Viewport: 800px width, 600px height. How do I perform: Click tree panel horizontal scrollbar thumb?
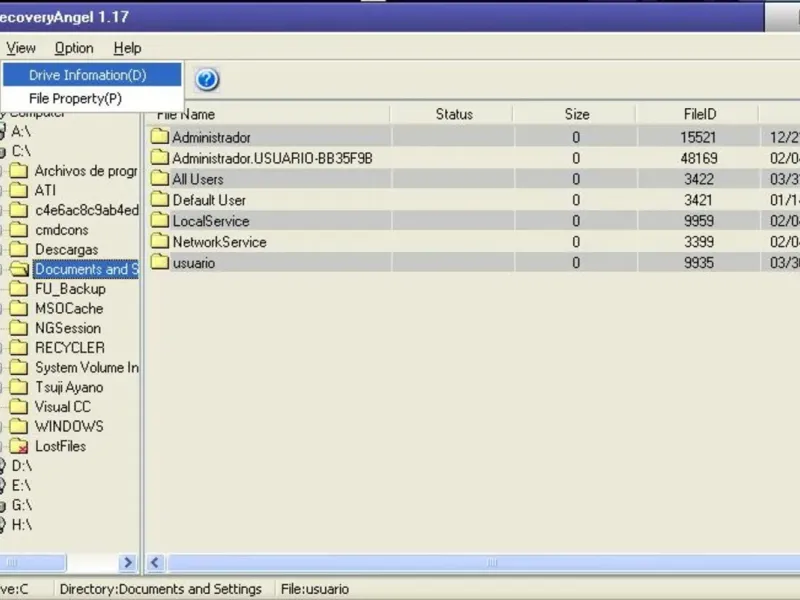(33, 562)
